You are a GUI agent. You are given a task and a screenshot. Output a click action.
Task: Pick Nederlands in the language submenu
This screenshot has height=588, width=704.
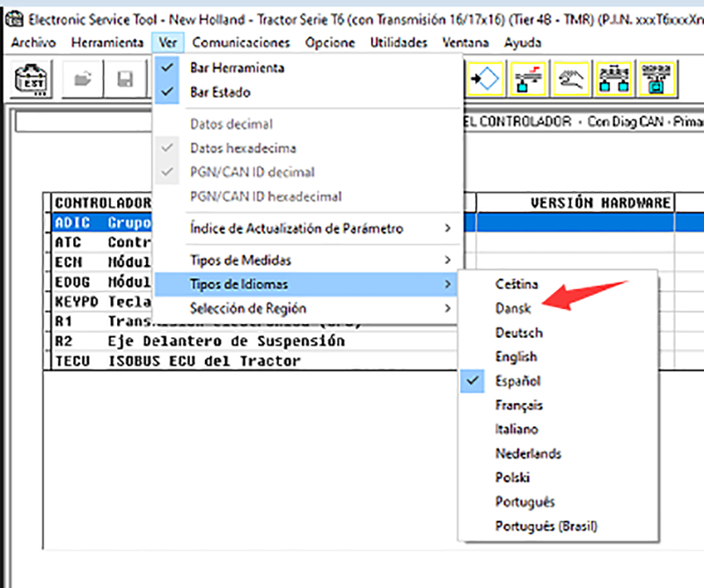[558, 453]
